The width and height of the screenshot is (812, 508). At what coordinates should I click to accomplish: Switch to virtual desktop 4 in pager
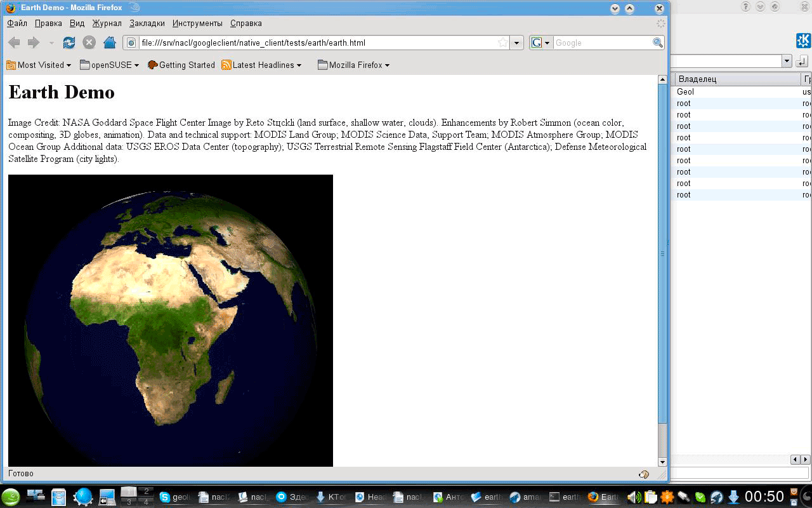click(x=146, y=502)
